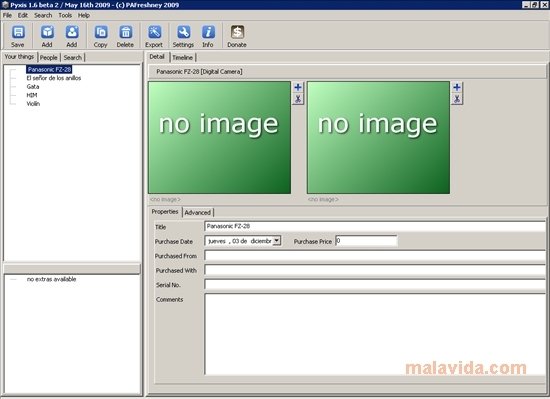The image size is (550, 399).
Task: Minimize the Pyxis window
Action: (525, 5)
